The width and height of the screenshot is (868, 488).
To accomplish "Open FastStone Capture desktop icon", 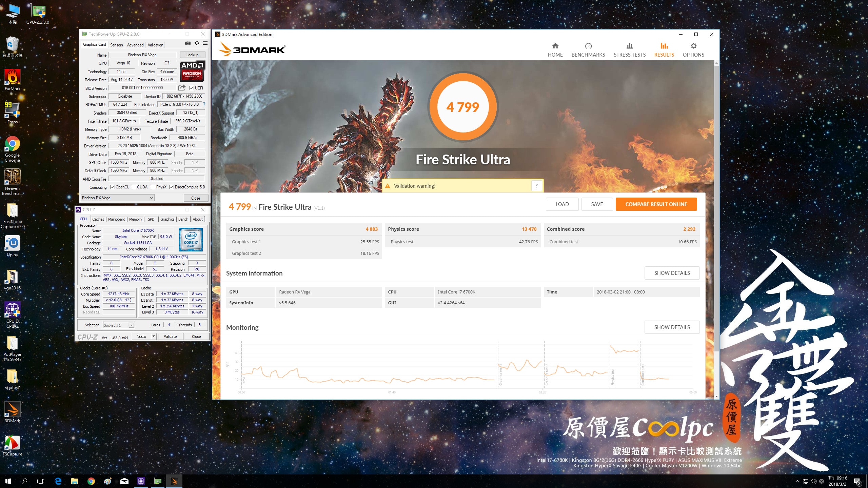I will pyautogui.click(x=13, y=216).
